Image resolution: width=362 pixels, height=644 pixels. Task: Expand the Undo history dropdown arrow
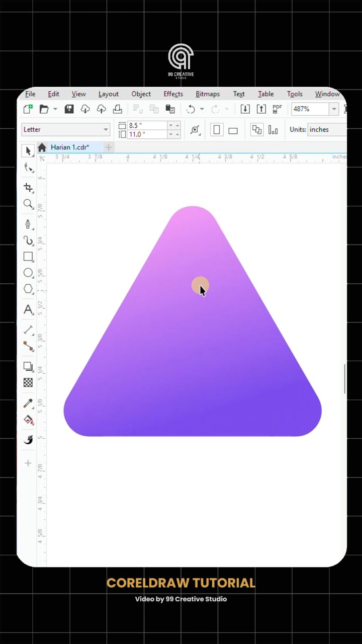pyautogui.click(x=202, y=109)
